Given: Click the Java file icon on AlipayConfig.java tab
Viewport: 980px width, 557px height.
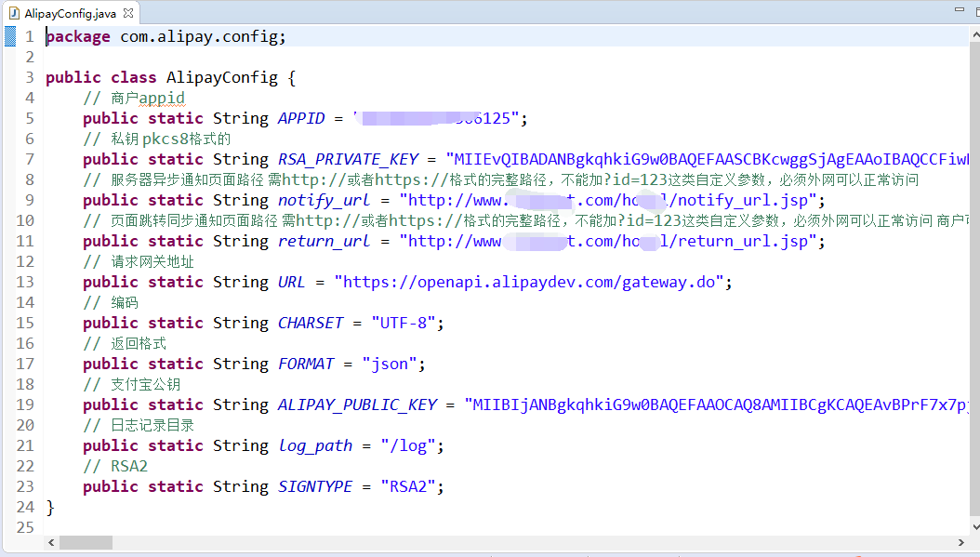Looking at the screenshot, I should coord(14,13).
